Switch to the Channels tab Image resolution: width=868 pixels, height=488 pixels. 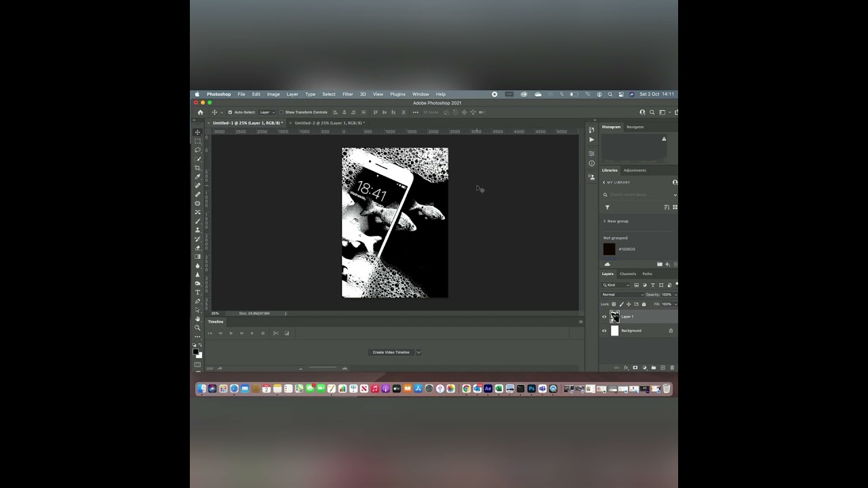coord(628,274)
